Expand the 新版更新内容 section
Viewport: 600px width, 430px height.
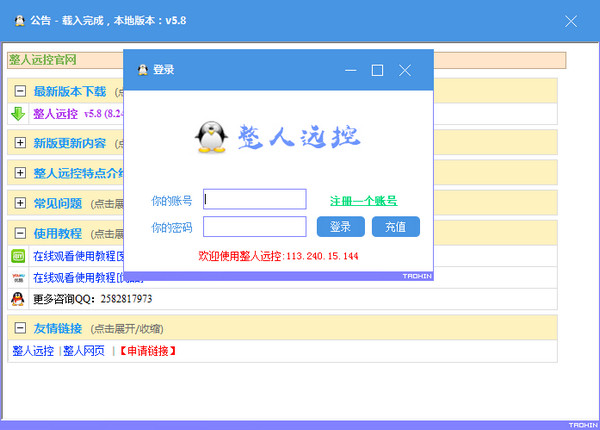click(x=20, y=143)
